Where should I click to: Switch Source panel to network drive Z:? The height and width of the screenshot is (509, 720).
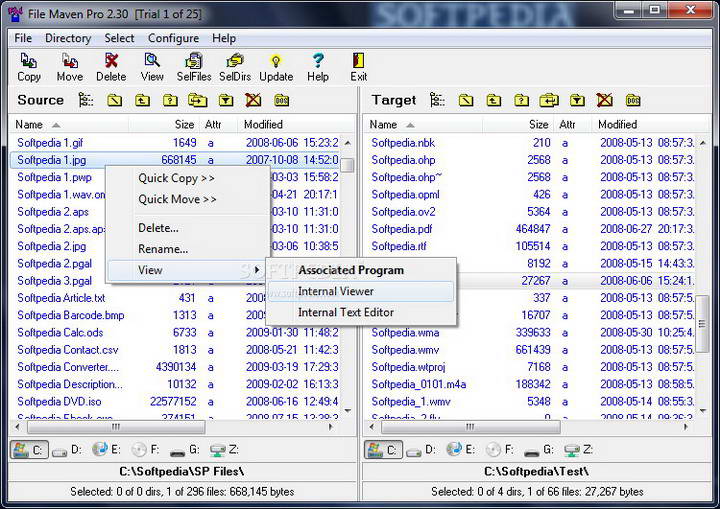coord(224,450)
